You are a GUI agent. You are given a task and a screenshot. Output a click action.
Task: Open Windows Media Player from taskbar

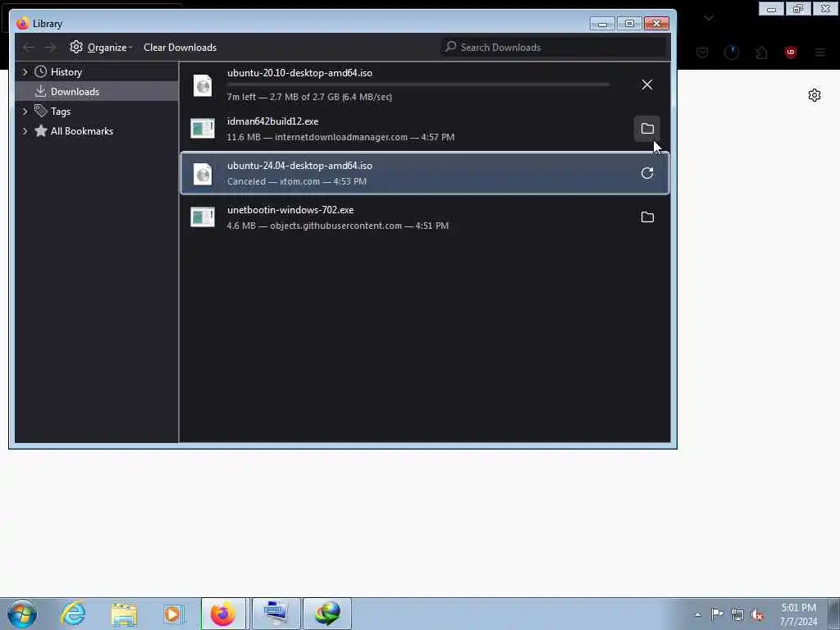click(173, 614)
